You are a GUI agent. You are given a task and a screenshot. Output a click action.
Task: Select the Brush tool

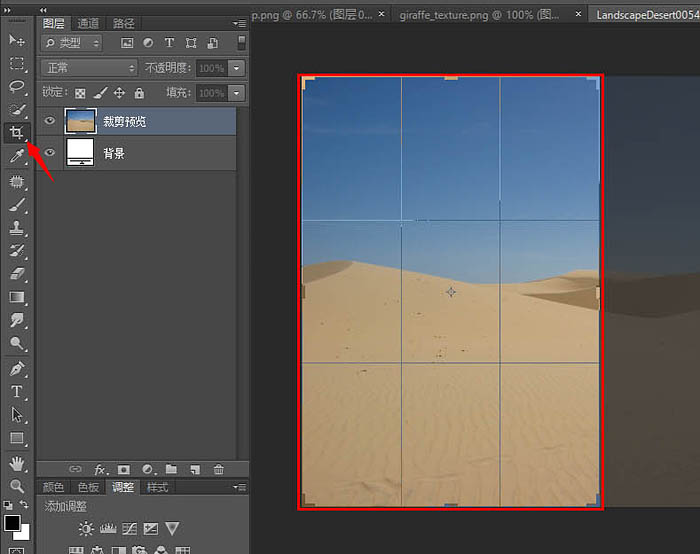17,205
